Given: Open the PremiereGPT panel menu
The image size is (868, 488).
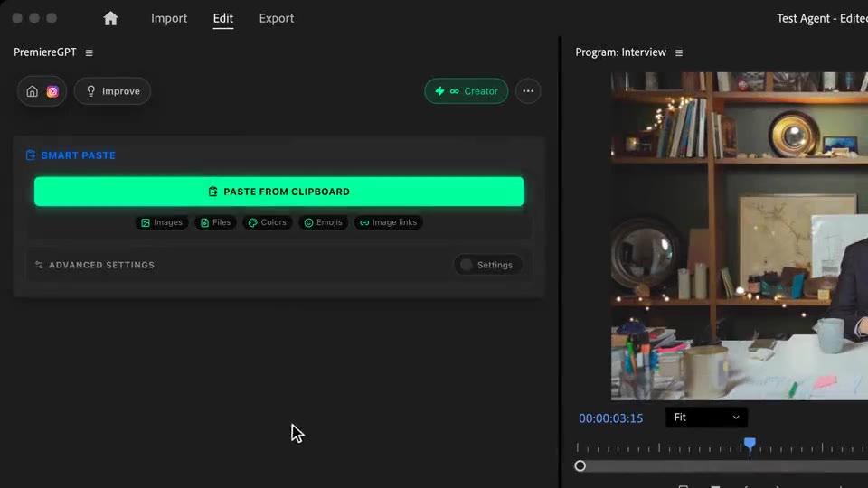Looking at the screenshot, I should [x=90, y=52].
